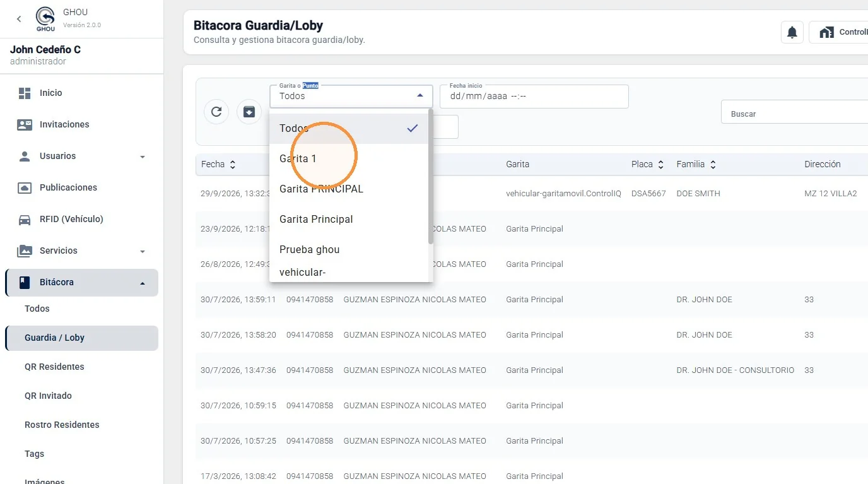Click the Garita column header
The width and height of the screenshot is (868, 484).
pos(517,164)
